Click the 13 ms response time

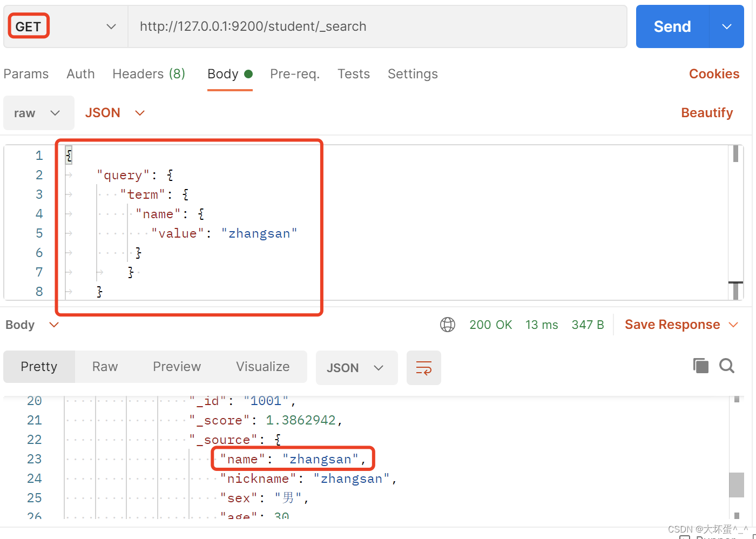point(542,325)
